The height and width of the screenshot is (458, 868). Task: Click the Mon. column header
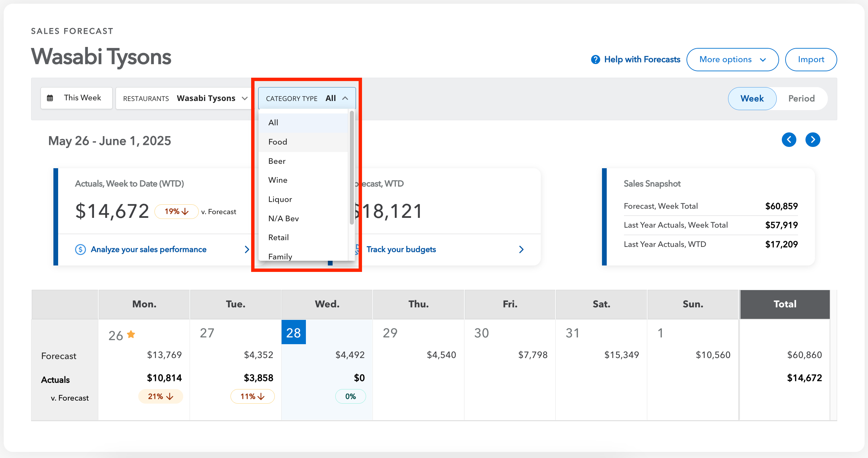point(144,304)
